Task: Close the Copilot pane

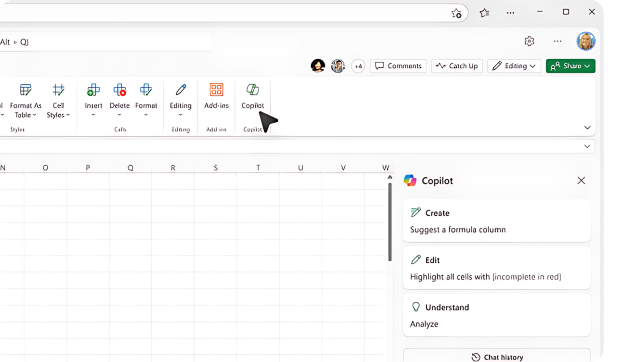Action: coord(581,180)
